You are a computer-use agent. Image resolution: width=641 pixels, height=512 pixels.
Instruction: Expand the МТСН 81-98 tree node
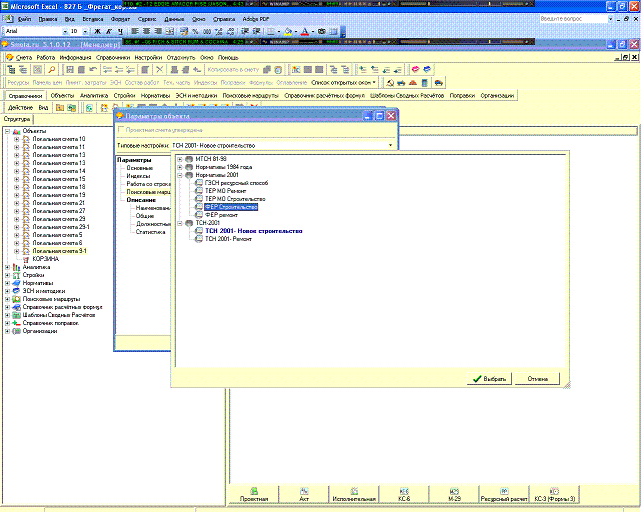coord(179,160)
